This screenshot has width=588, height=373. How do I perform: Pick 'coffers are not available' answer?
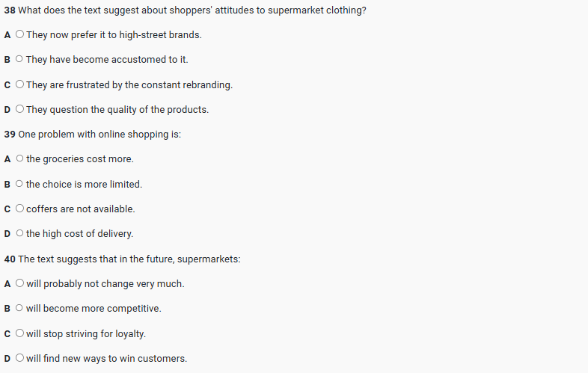[x=19, y=209]
